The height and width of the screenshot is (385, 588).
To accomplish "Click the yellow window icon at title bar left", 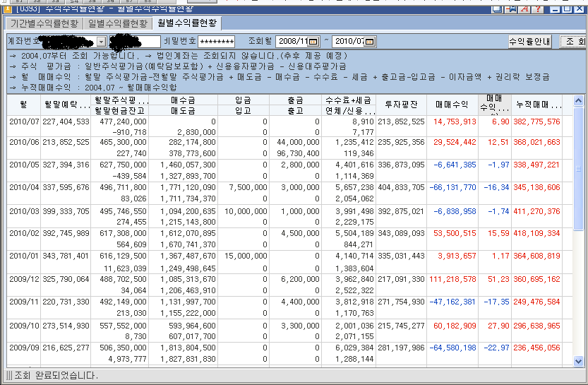I will (7, 8).
